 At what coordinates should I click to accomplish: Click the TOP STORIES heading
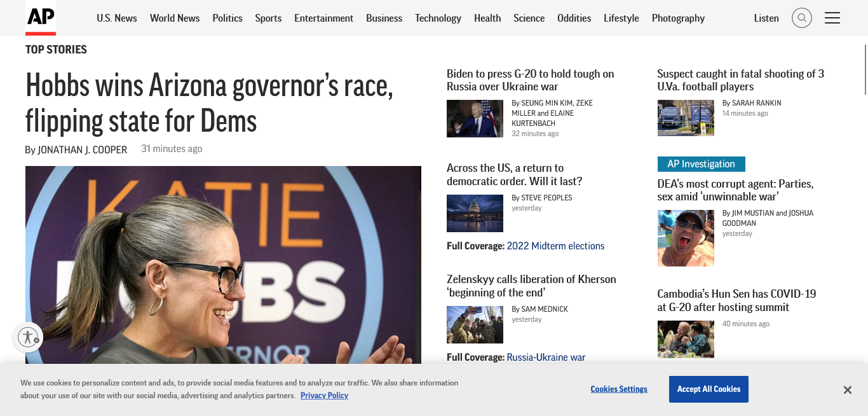[x=56, y=50]
